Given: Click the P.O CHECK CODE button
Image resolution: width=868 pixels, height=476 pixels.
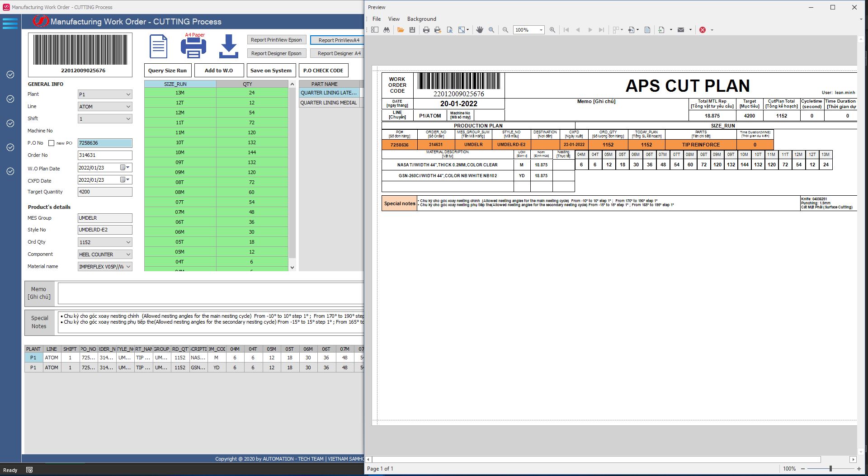Looking at the screenshot, I should click(323, 71).
